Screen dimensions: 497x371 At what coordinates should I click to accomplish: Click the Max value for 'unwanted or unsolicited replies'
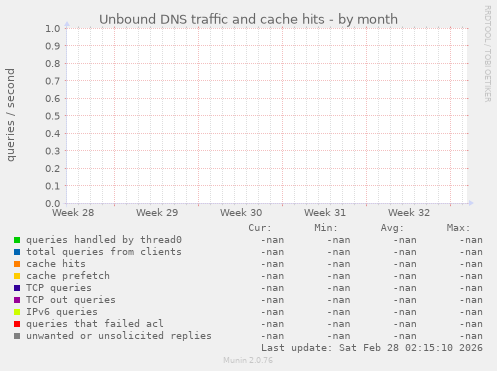click(x=471, y=336)
